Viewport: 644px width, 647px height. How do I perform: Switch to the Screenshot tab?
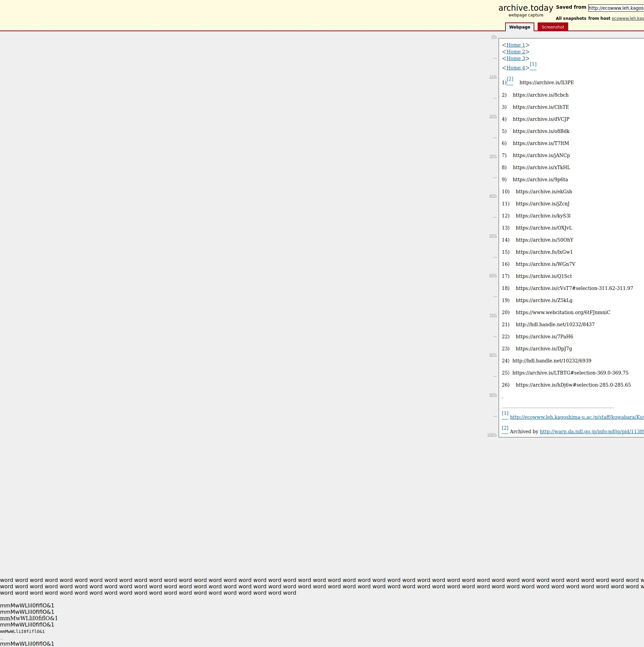click(552, 27)
